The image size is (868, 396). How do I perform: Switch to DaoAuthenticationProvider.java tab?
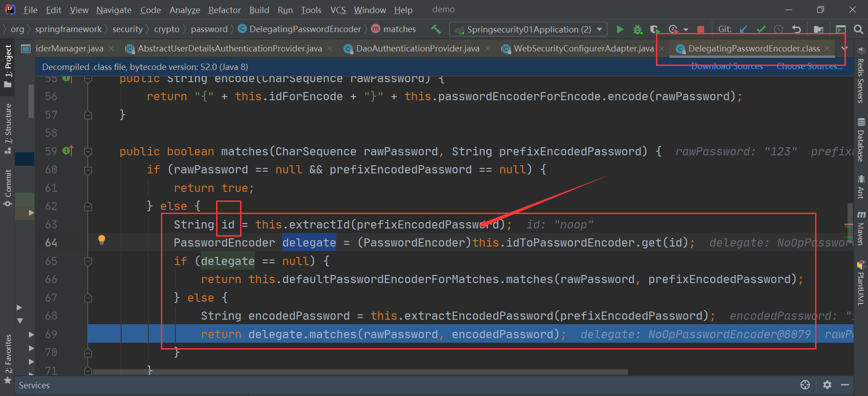pos(417,48)
